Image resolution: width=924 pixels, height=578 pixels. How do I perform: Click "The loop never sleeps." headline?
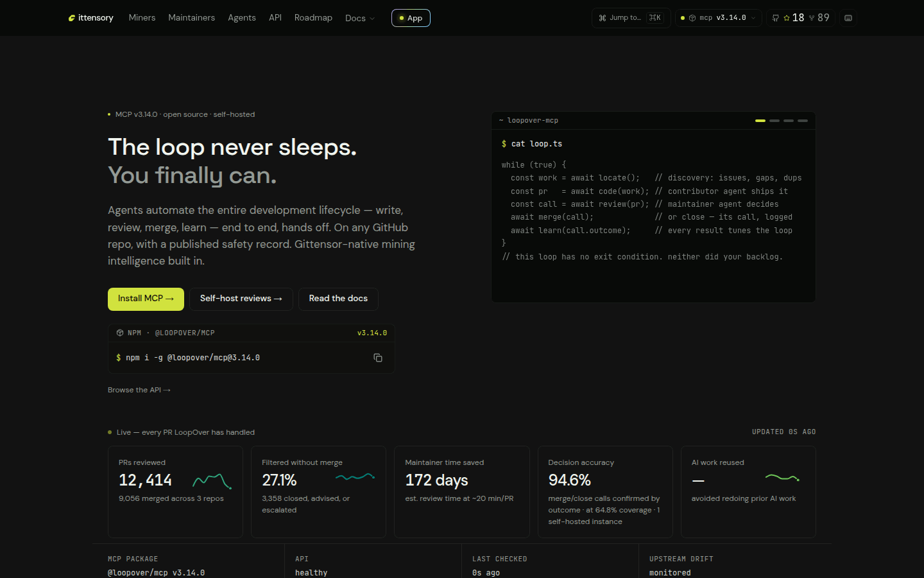[232, 147]
